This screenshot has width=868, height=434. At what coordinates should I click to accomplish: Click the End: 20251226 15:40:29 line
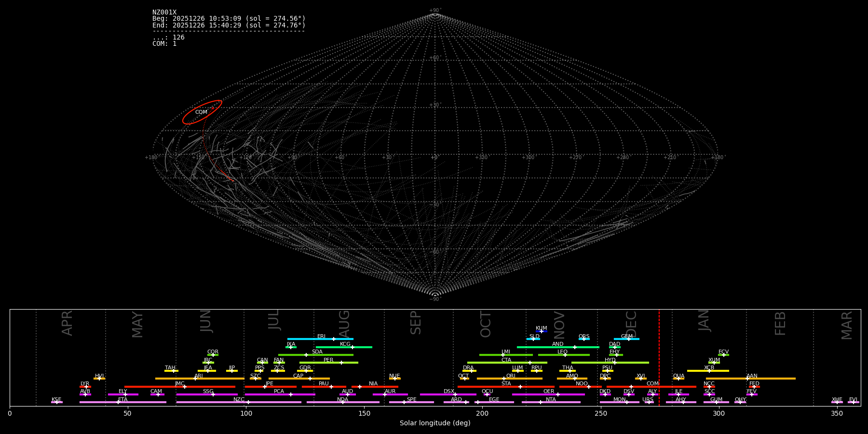(x=229, y=25)
